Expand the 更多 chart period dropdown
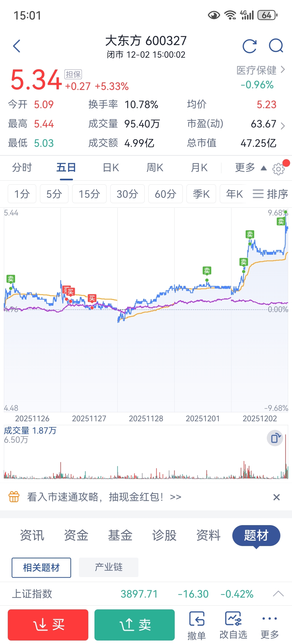 [251, 168]
